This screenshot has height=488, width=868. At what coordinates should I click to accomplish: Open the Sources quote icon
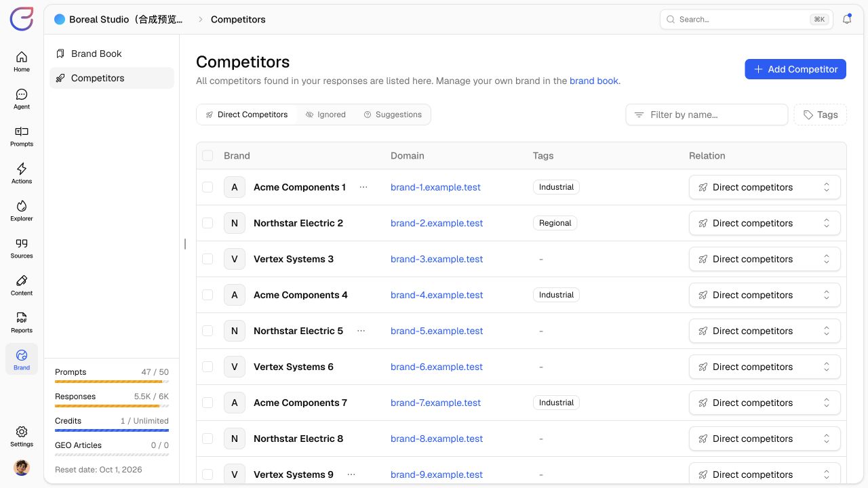click(22, 247)
